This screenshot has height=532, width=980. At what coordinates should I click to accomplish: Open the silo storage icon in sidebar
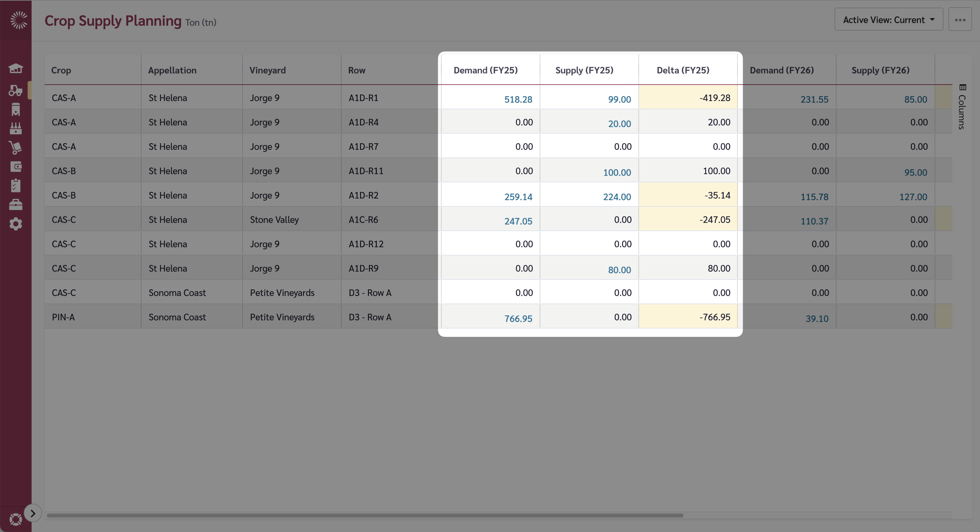pyautogui.click(x=16, y=109)
